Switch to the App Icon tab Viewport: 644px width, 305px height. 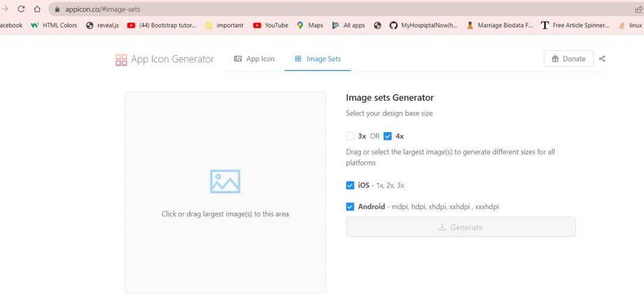tap(254, 59)
